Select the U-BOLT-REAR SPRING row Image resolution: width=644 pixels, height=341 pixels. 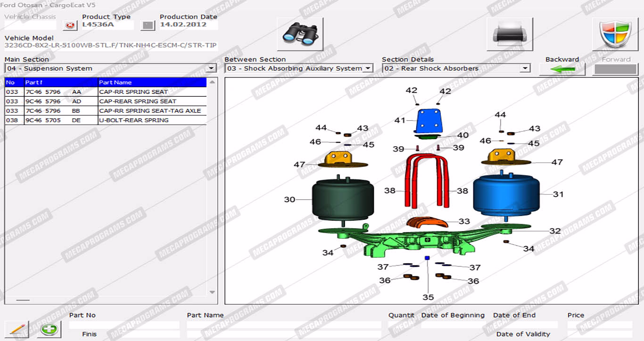[x=106, y=120]
